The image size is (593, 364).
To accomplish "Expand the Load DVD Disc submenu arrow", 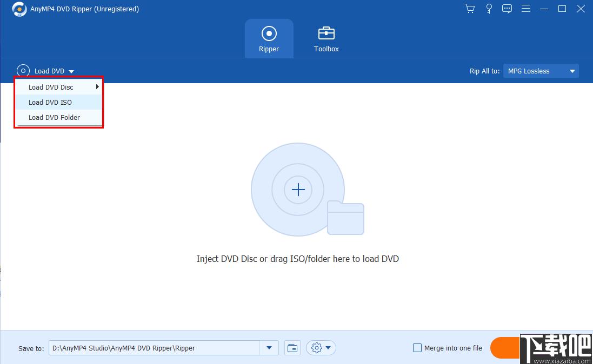I will point(97,87).
